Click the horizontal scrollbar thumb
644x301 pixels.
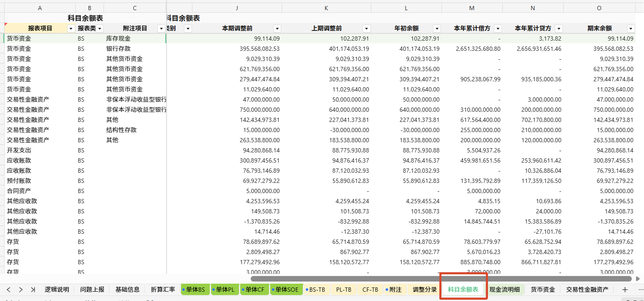tap(441, 279)
